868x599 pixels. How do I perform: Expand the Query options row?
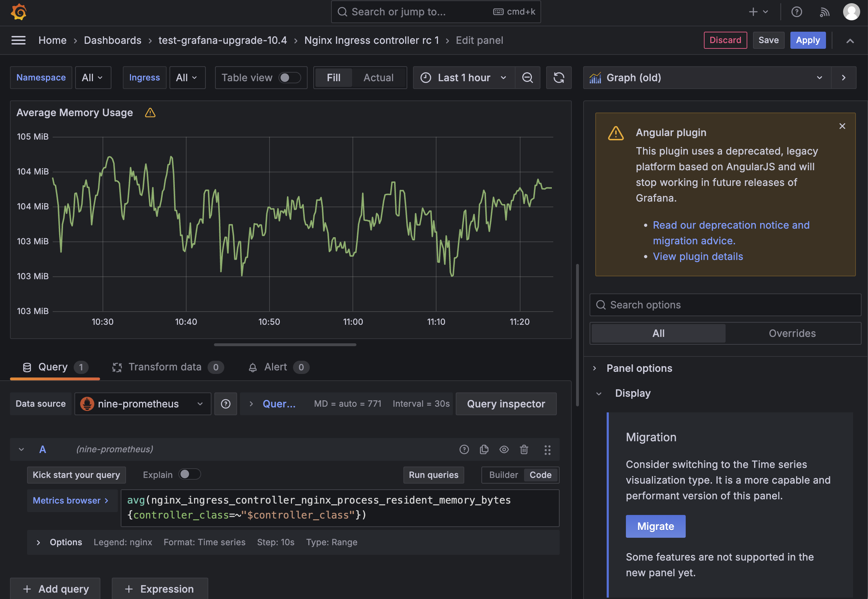click(346, 404)
